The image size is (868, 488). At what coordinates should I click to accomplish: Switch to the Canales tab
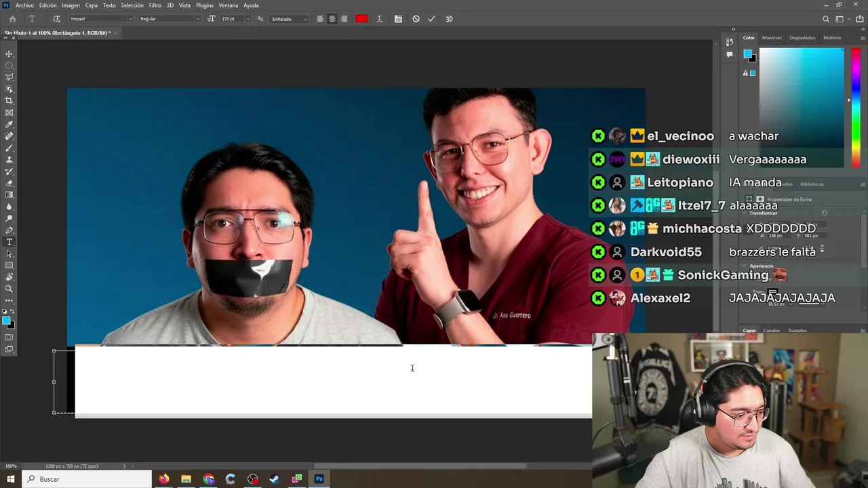tap(772, 331)
